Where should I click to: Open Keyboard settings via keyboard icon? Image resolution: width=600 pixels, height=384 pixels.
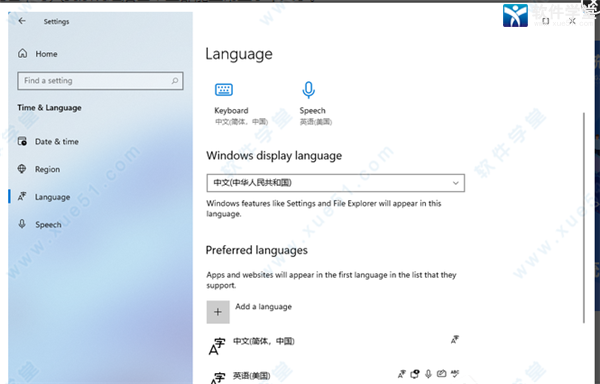coord(224,89)
